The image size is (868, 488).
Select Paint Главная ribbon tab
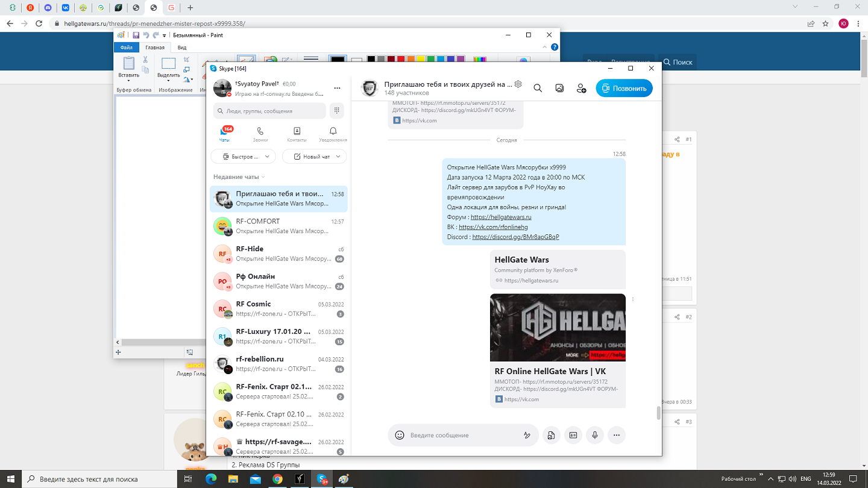pyautogui.click(x=155, y=48)
